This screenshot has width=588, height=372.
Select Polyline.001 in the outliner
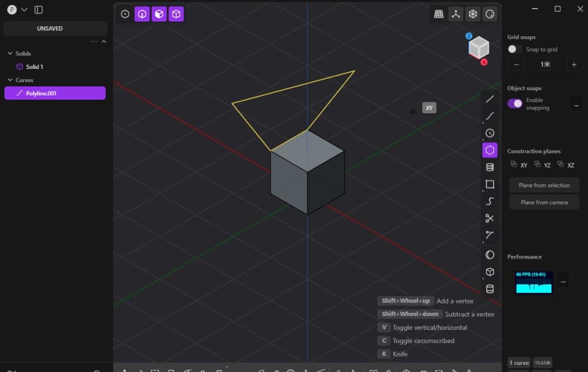(x=55, y=93)
